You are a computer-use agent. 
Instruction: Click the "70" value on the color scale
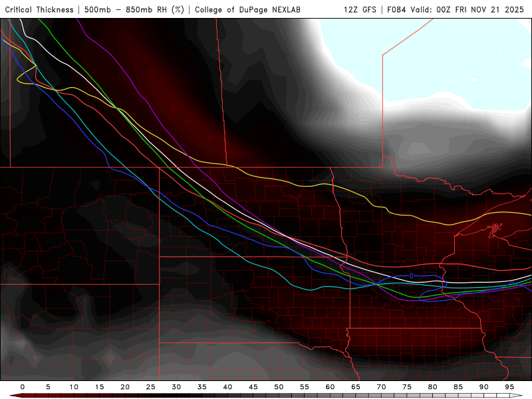tap(381, 387)
